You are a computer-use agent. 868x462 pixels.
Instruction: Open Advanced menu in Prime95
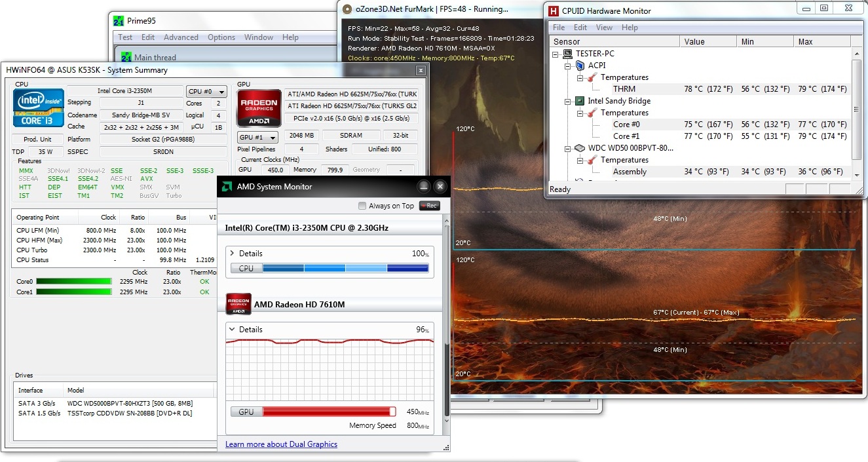180,37
